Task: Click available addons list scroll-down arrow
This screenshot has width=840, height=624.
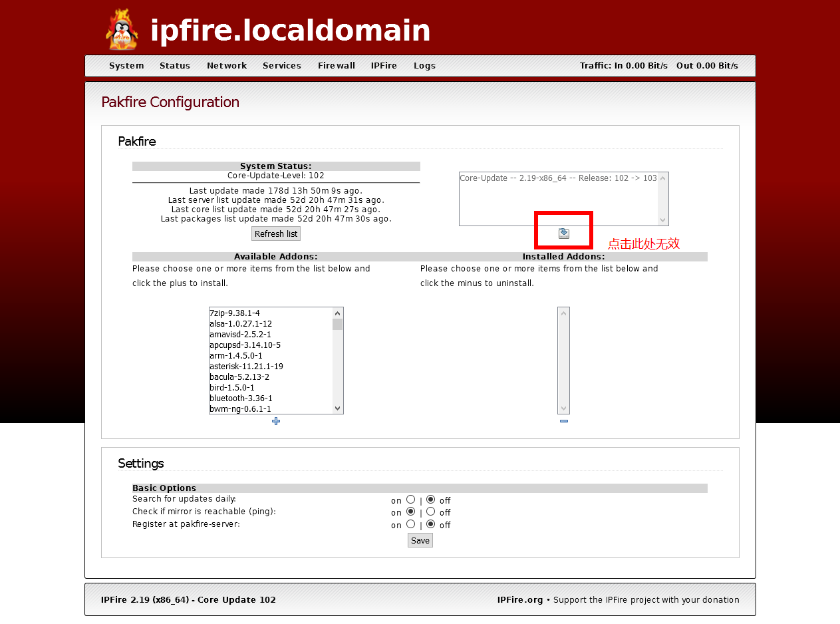Action: 337,408
